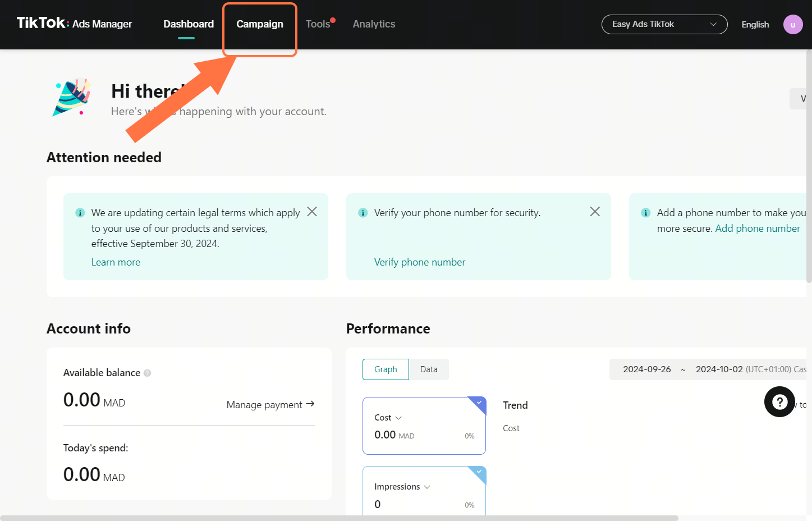Open the Analytics tab
Screen dimensions: 812x521
point(374,24)
